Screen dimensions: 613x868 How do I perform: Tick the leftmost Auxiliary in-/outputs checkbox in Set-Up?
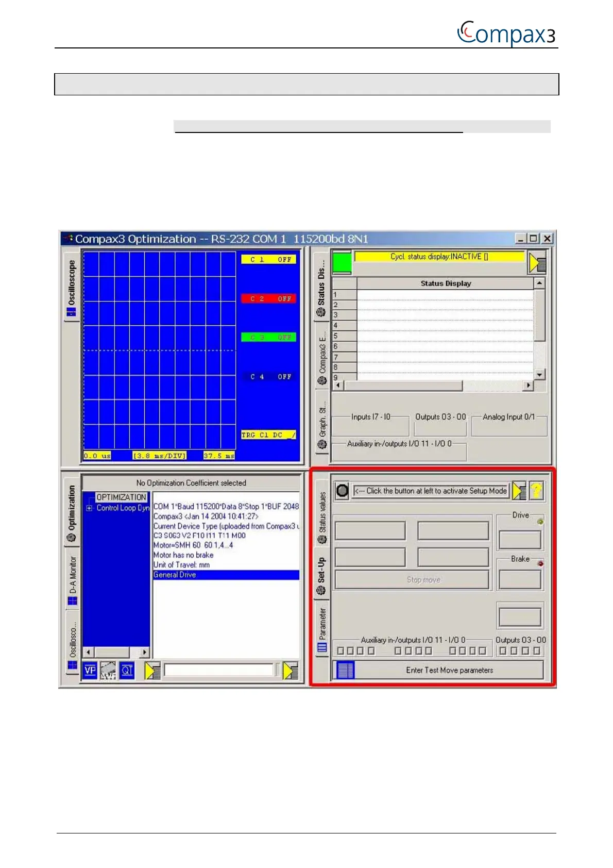click(340, 650)
